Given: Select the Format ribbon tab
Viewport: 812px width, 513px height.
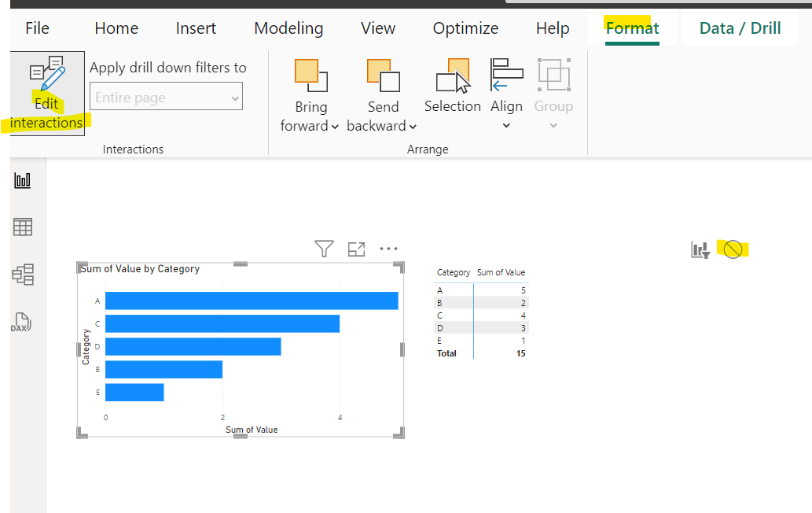Looking at the screenshot, I should [632, 28].
